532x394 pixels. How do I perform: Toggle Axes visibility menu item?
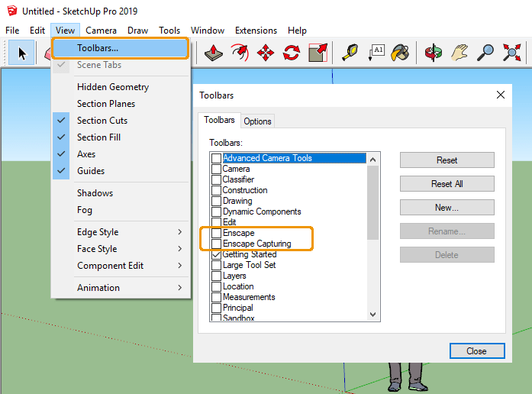click(121, 154)
